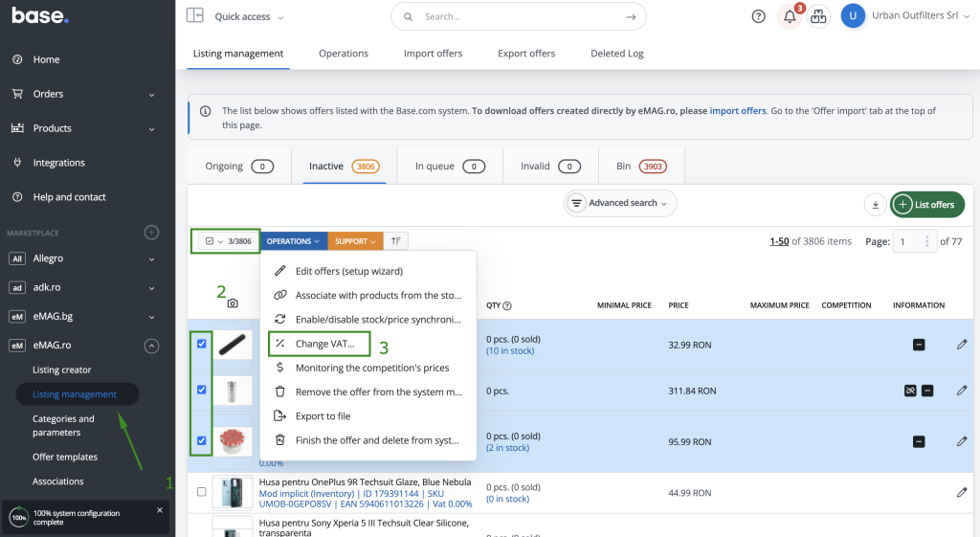This screenshot has width=980, height=537.
Task: Open Listing creator sidebar link
Action: point(62,369)
